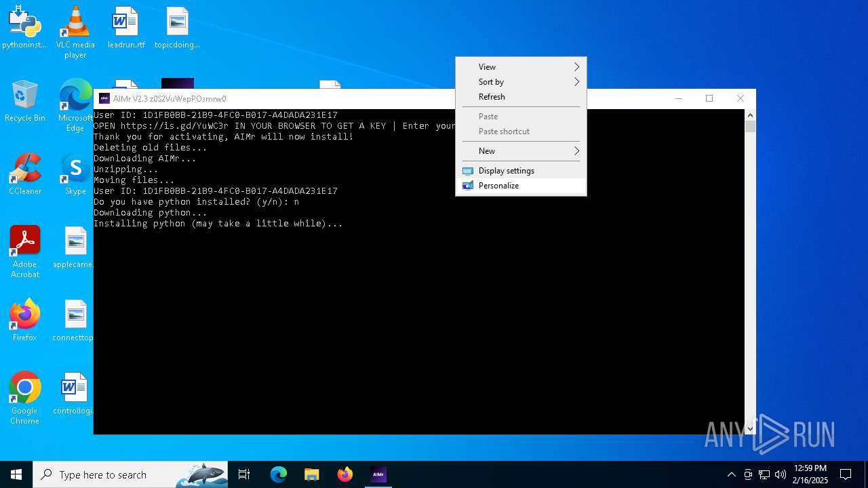Click the 'Installing python (may take a little while)...' line
The image size is (868, 488).
218,223
